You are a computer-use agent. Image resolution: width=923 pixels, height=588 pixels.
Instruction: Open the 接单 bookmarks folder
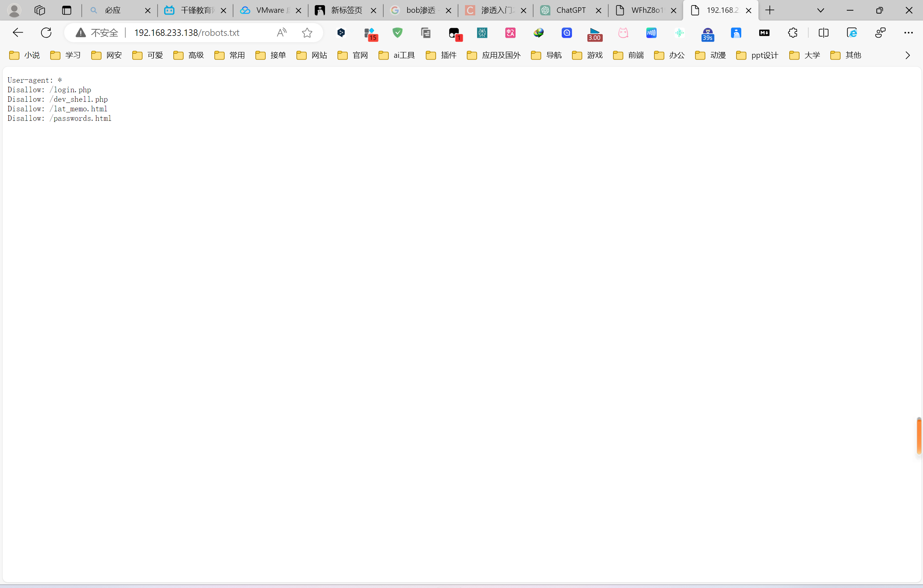pos(271,56)
